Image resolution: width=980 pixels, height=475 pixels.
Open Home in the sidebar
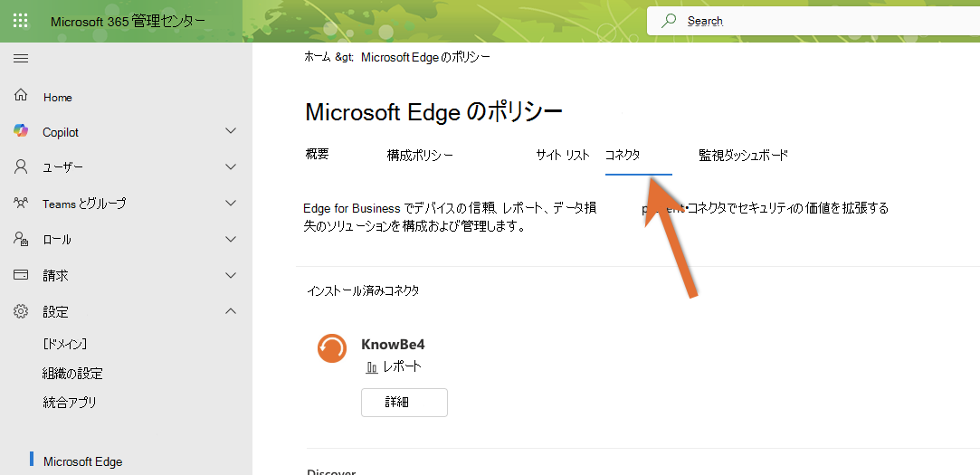click(x=58, y=98)
